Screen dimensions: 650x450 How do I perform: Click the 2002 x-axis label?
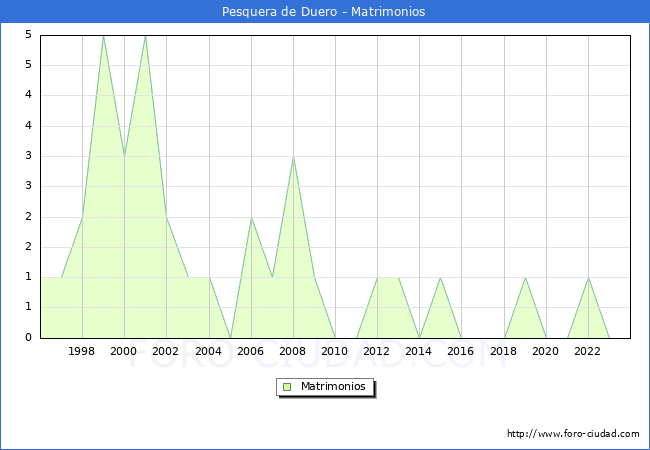pos(165,351)
